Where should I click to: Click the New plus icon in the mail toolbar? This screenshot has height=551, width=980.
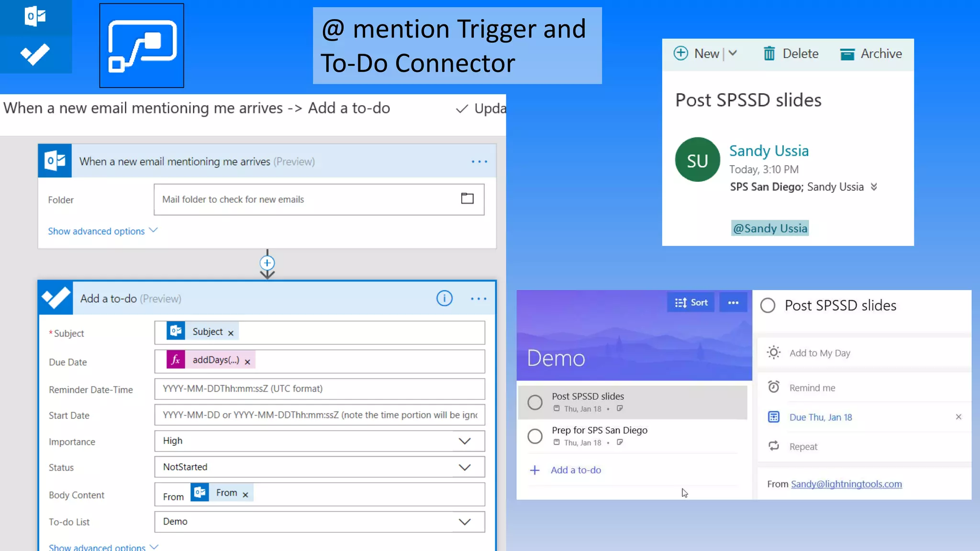click(680, 53)
